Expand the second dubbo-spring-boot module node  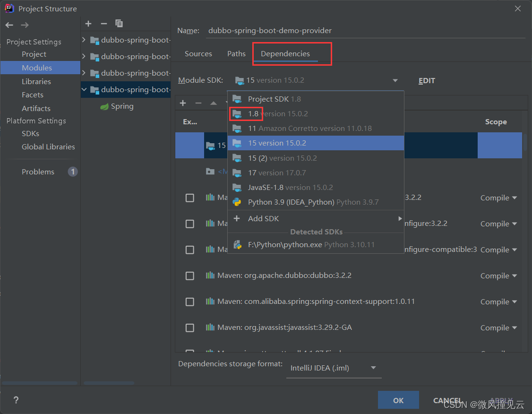84,56
